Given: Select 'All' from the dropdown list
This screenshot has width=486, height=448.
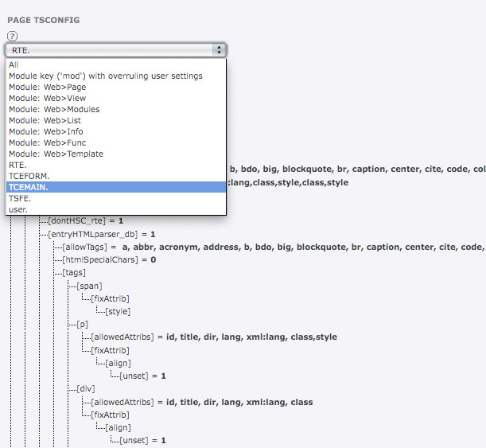Looking at the screenshot, I should coord(14,64).
